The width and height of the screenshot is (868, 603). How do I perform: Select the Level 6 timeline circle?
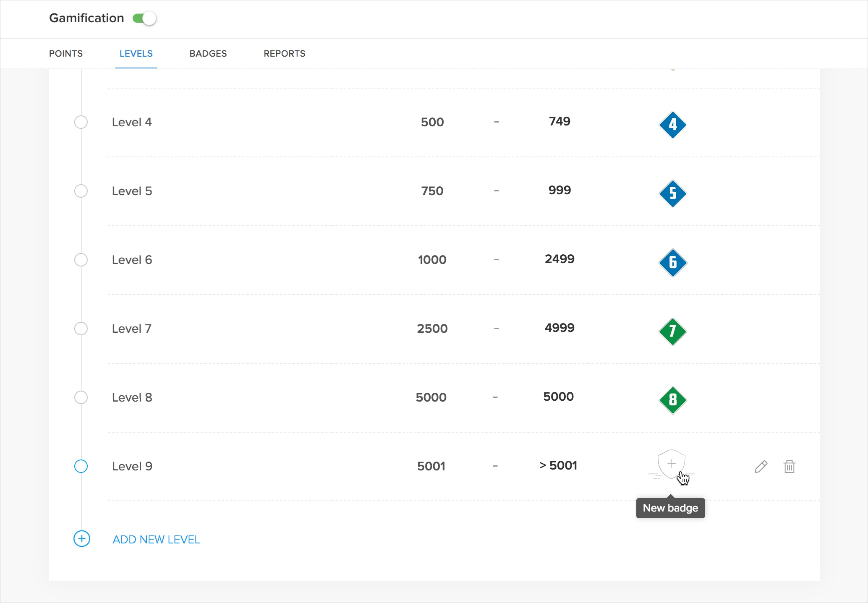click(x=81, y=260)
